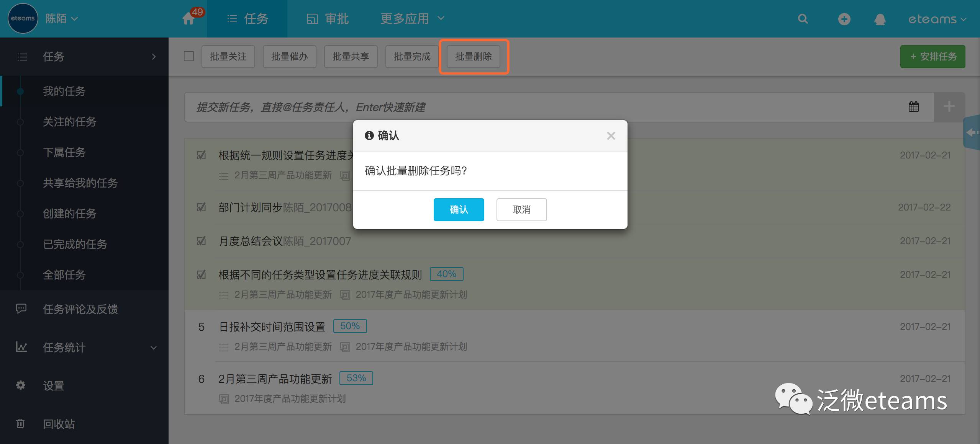Click the task comments chat icon
980x444 pixels.
pos(21,309)
